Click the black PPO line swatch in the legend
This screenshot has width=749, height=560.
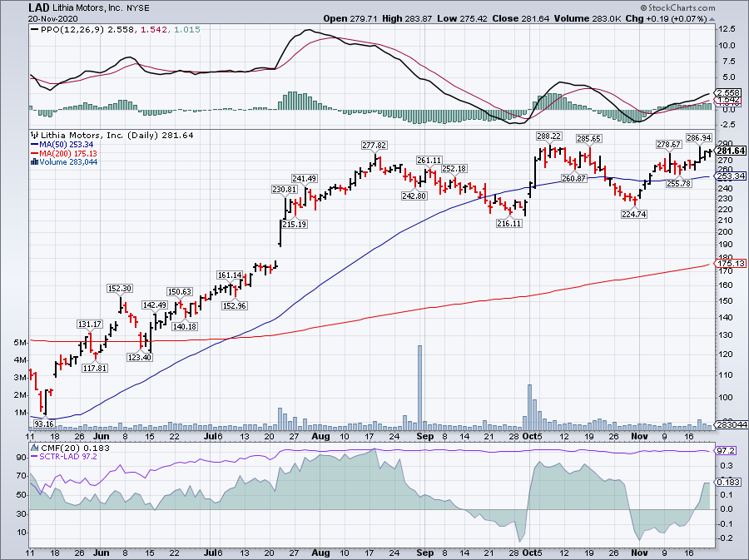[x=34, y=30]
